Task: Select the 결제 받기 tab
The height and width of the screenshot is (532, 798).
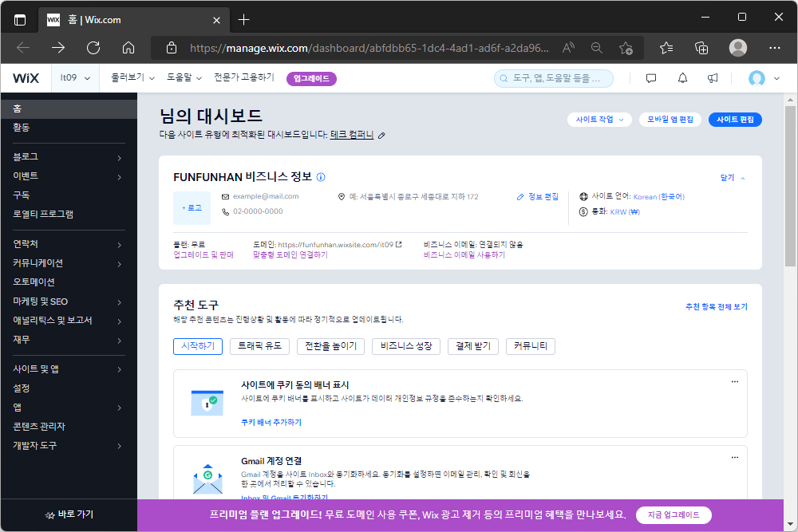Action: click(472, 346)
